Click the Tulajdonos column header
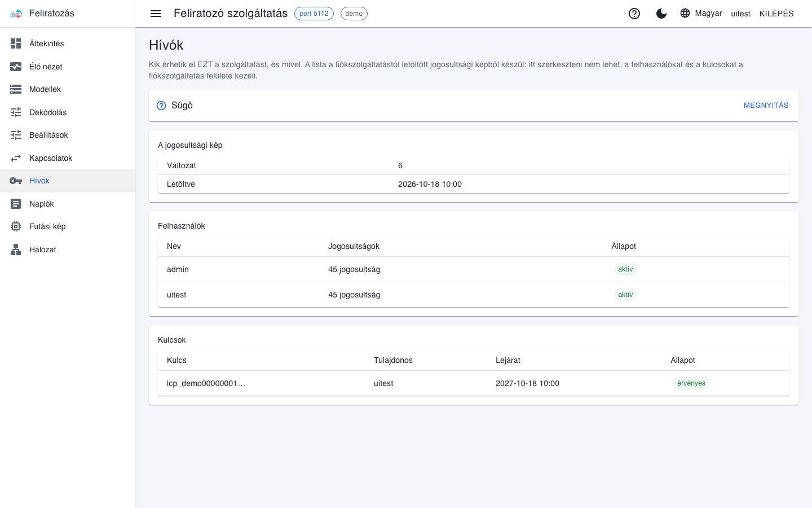The image size is (812, 508). [x=393, y=360]
